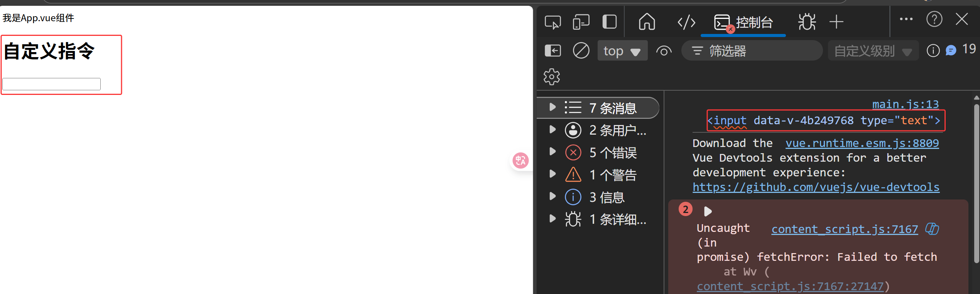Screen dimensions: 980x294
Task: Expand the 1 条详细 verbose group
Action: [553, 219]
